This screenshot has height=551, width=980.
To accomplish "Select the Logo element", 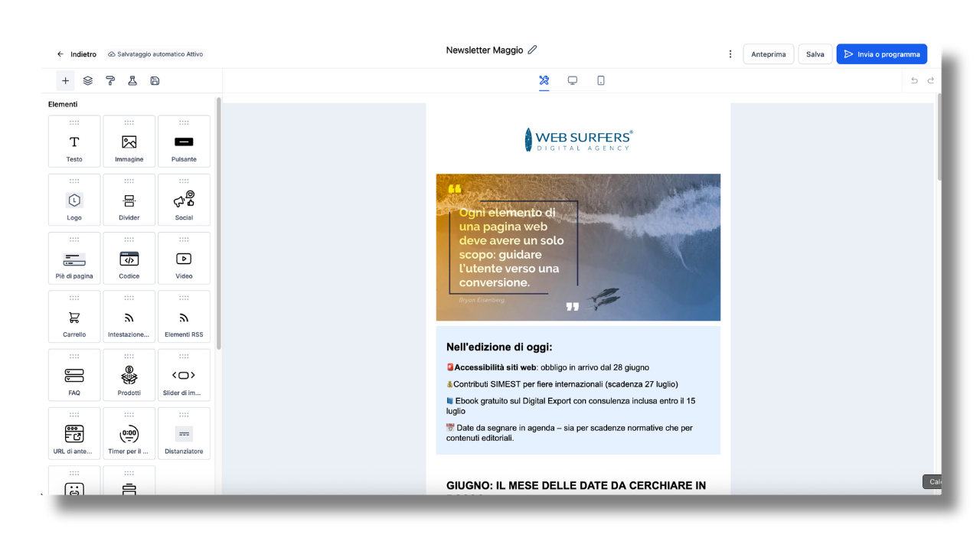I will tap(74, 200).
